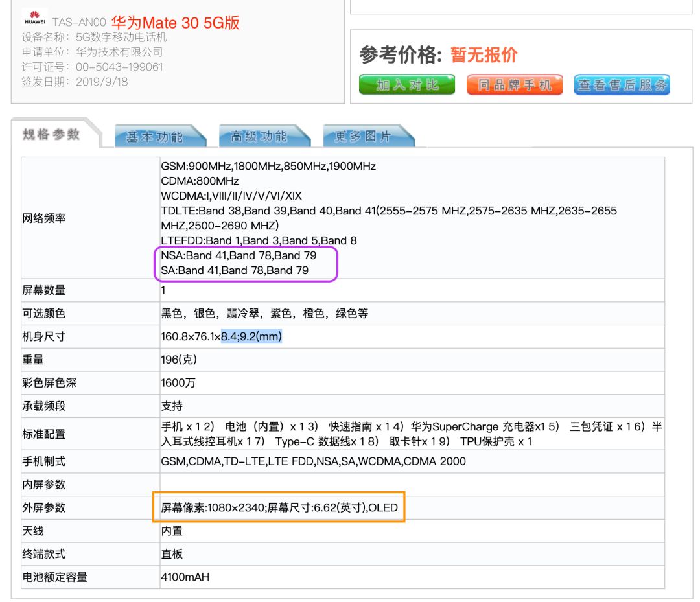The image size is (700, 602).
Task: Click the LTEFDD:Band 1 line
Action: pyautogui.click(x=259, y=240)
